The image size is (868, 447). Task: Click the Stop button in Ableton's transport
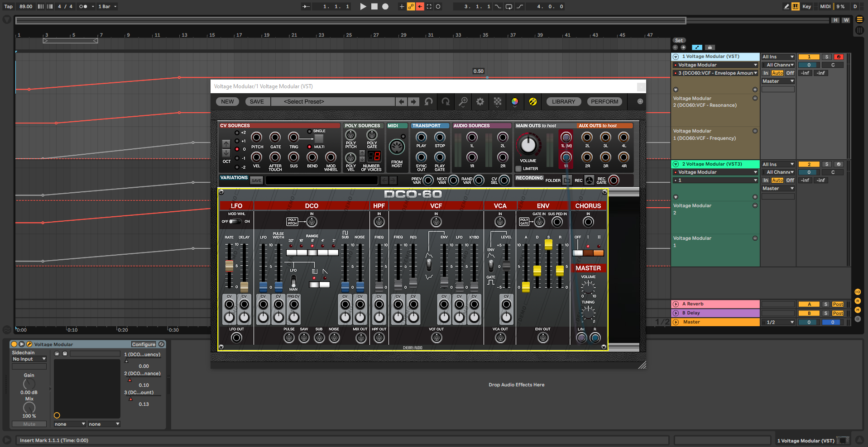point(374,6)
